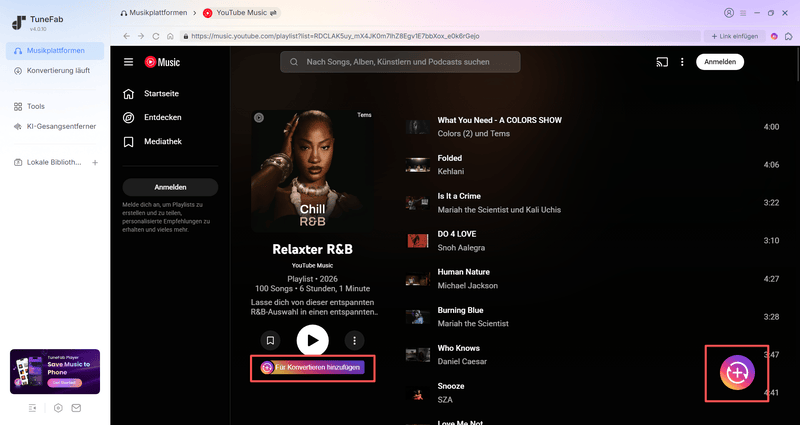This screenshot has height=425, width=800.
Task: Click the Relaxter R&B playlist cover
Action: tap(312, 171)
